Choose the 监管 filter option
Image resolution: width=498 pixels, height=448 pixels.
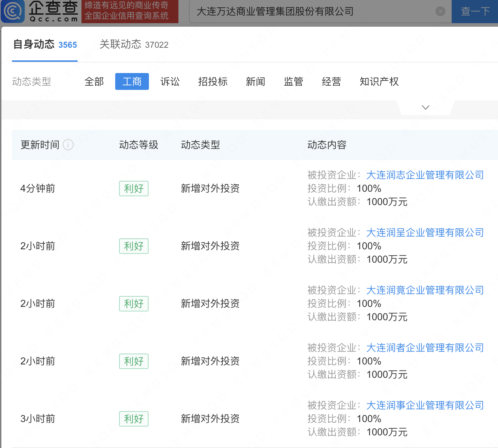pos(293,82)
